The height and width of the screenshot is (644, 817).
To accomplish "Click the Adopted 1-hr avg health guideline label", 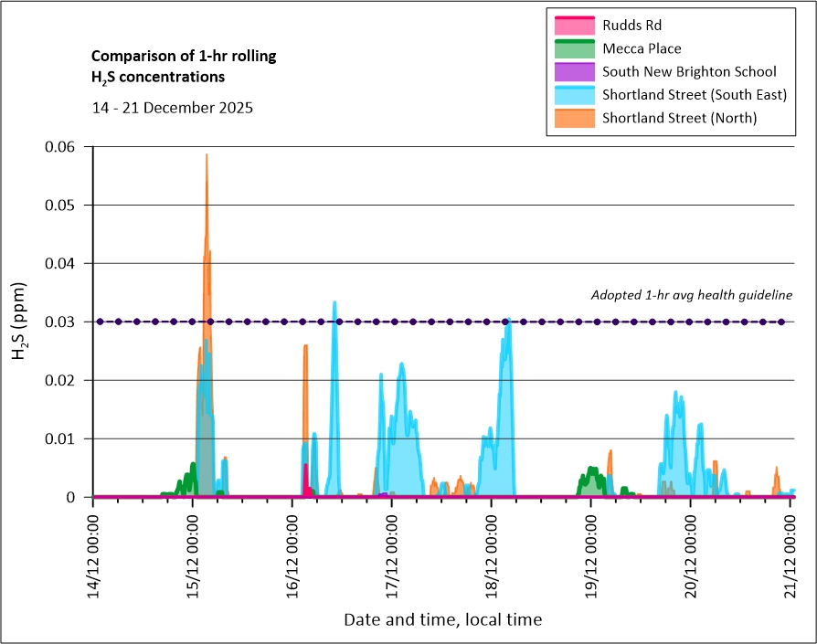I will (691, 294).
